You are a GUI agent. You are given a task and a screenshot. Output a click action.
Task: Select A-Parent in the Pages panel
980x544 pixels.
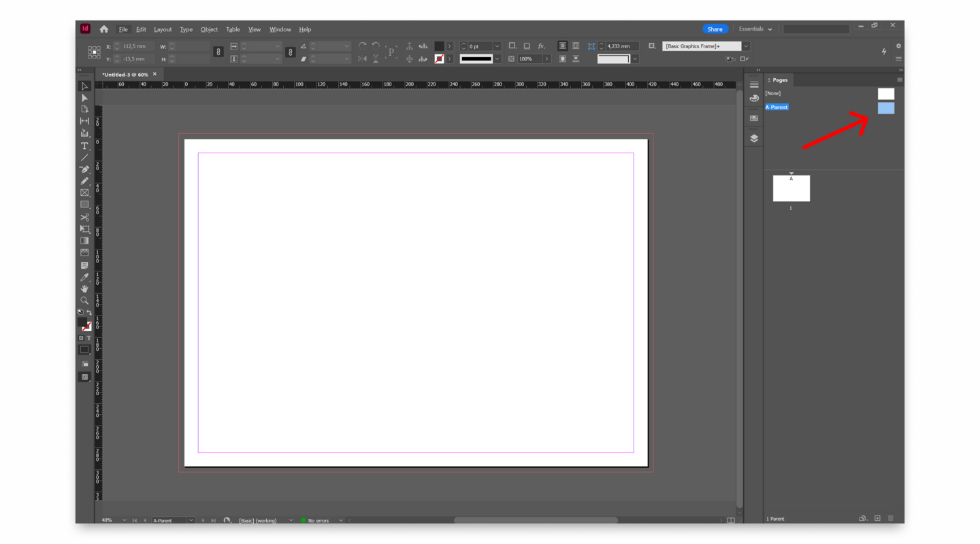coord(777,107)
